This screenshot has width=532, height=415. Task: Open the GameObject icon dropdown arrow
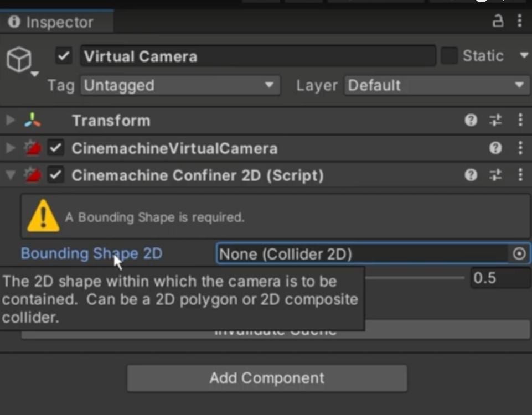35,74
